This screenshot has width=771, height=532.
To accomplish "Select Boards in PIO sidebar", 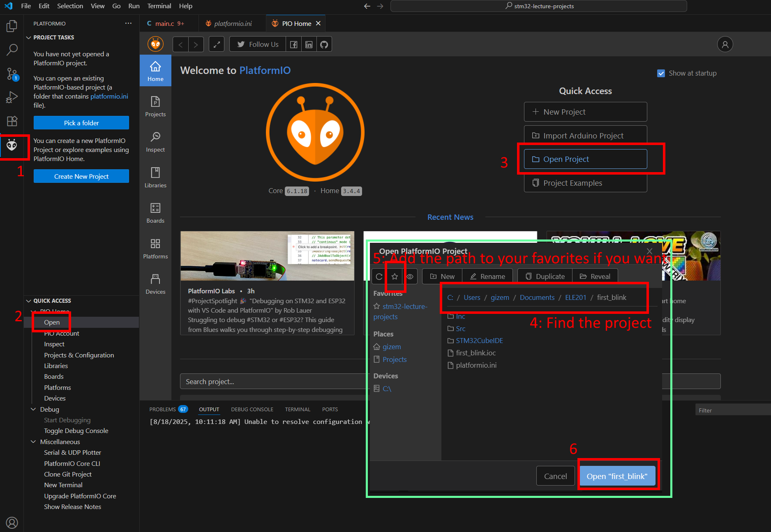I will click(155, 213).
